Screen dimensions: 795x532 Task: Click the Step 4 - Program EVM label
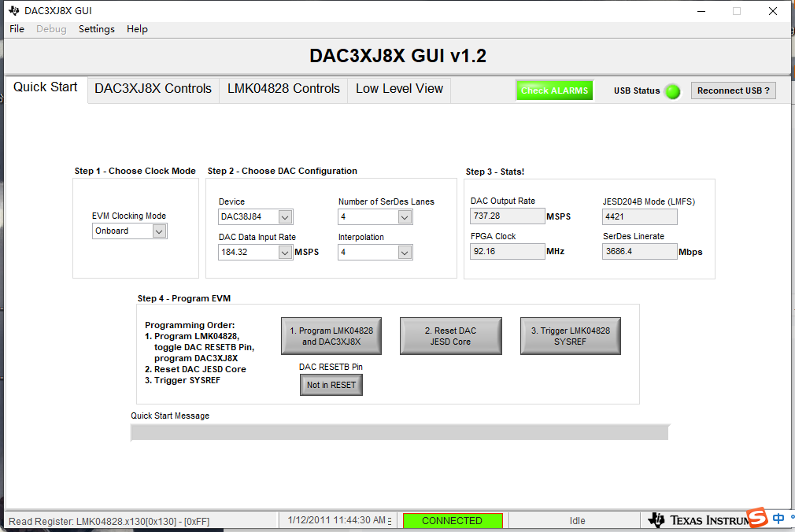[184, 298]
